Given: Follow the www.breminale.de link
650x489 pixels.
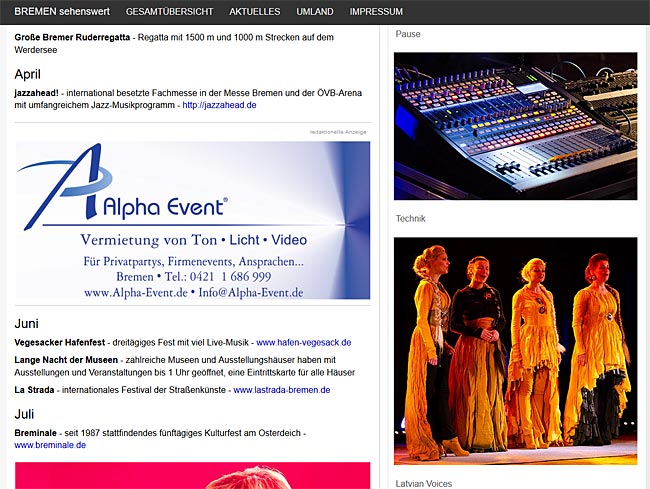Looking at the screenshot, I should point(50,445).
